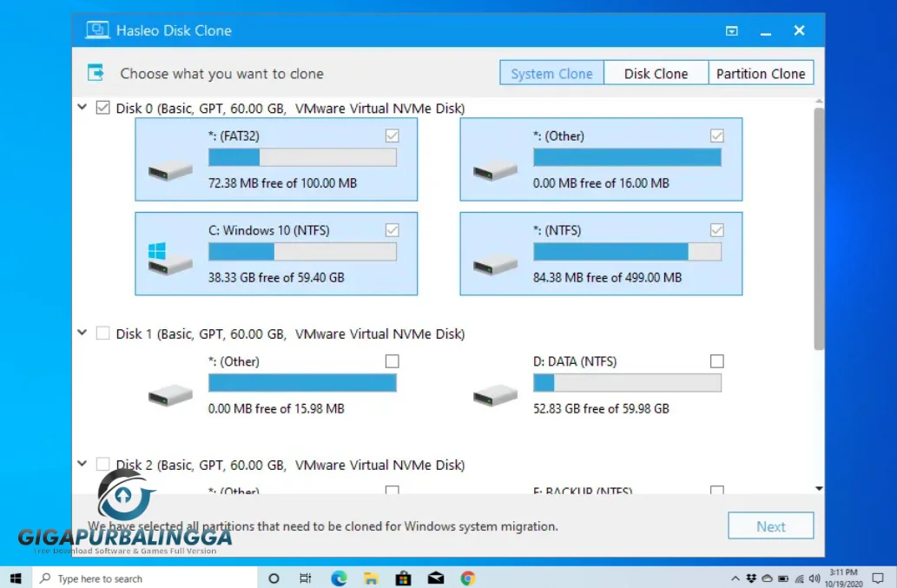
Task: Open Task View on the taskbar
Action: [306, 578]
